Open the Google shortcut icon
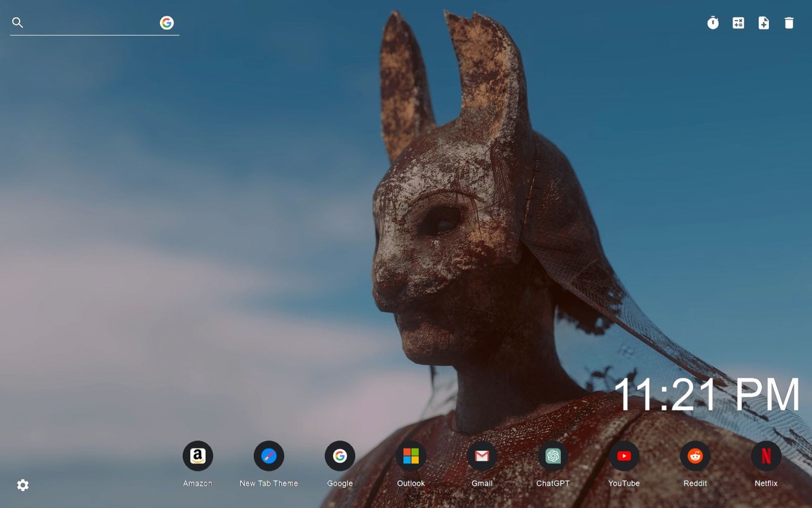812x508 pixels. click(340, 456)
